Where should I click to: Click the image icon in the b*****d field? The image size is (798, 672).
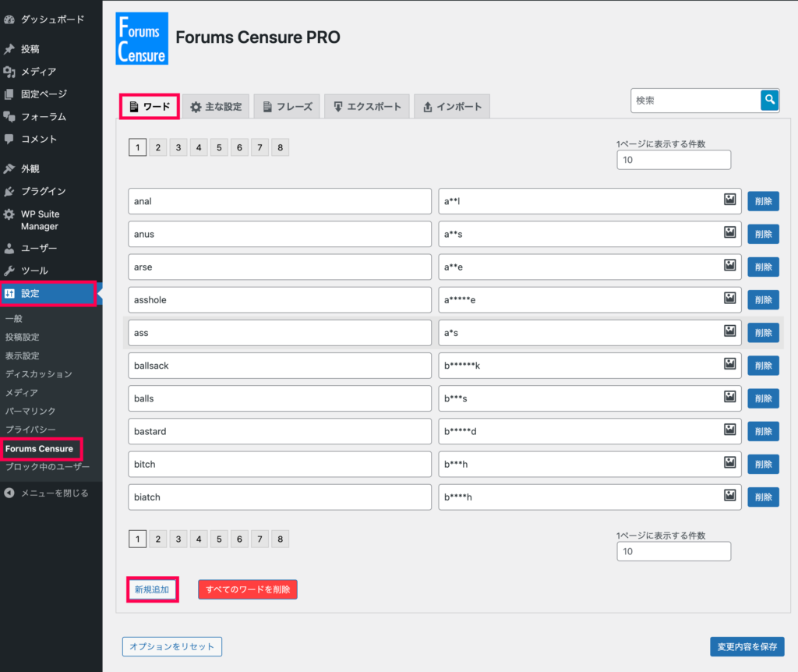coord(729,430)
